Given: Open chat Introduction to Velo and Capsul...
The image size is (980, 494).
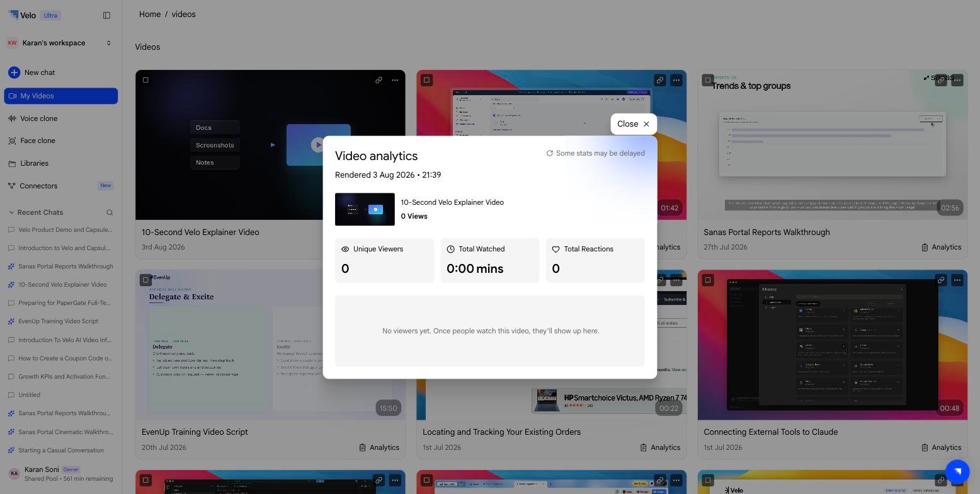Looking at the screenshot, I should pyautogui.click(x=60, y=248).
